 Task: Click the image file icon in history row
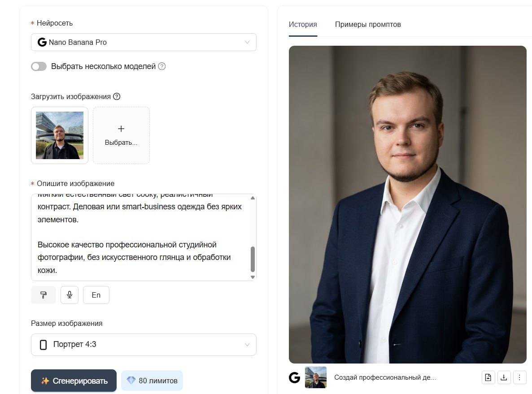pyautogui.click(x=488, y=377)
